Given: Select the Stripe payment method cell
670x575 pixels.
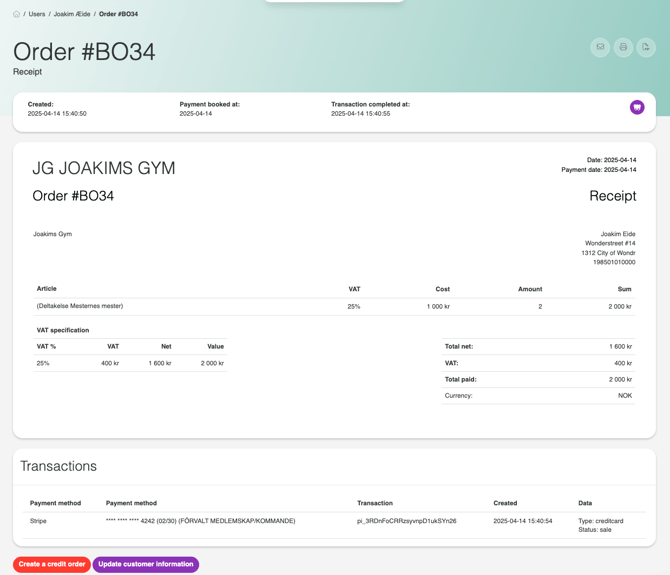Looking at the screenshot, I should point(38,521).
